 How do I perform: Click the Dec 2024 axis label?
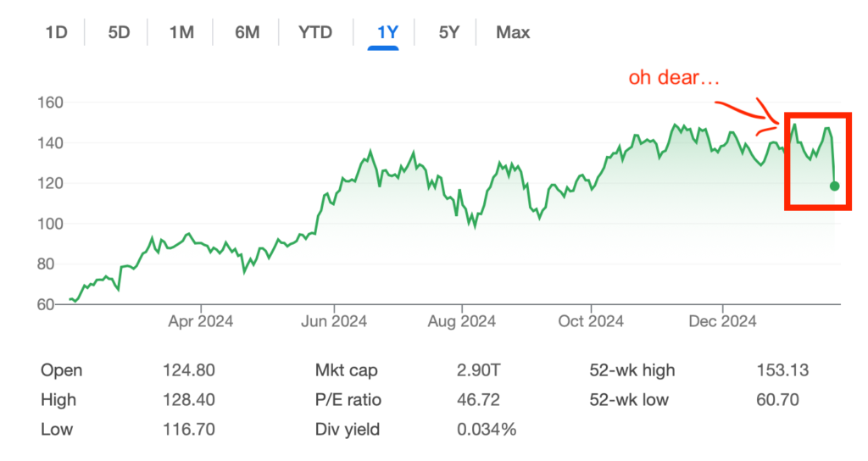[x=723, y=321]
